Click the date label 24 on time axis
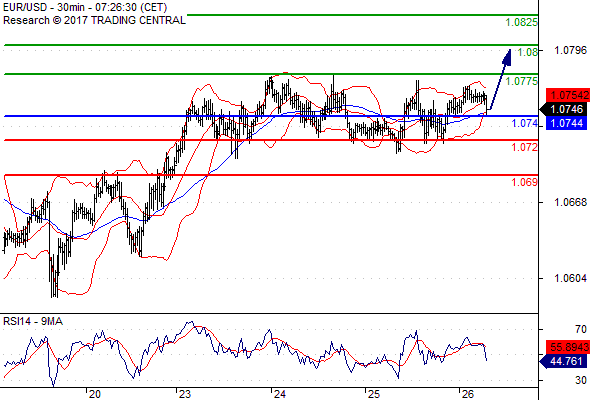590x400 pixels. 279,394
